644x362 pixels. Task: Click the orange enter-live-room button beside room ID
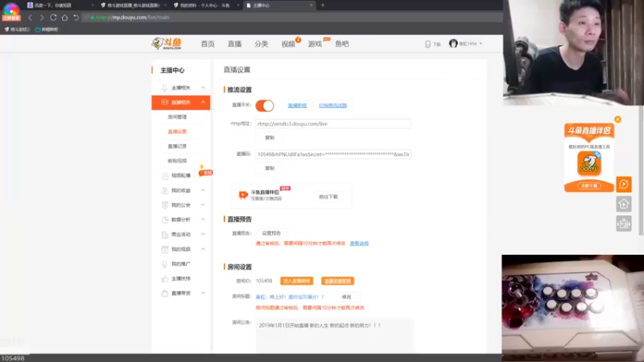(x=296, y=281)
